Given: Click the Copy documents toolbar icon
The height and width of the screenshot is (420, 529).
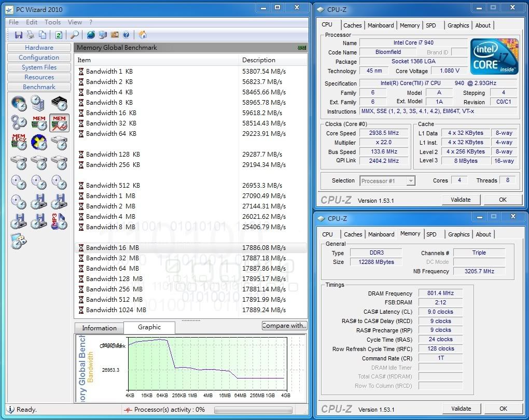Looking at the screenshot, I should 43,35.
